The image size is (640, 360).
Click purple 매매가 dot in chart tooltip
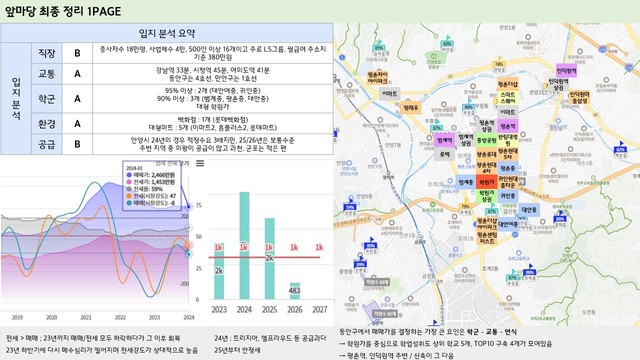click(129, 175)
